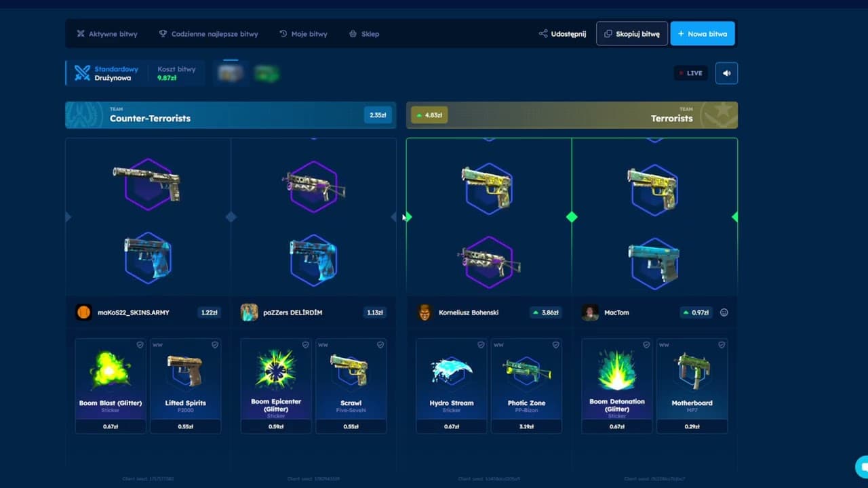The width and height of the screenshot is (868, 488).
Task: Click Counter-Terrorists team 2.35zł total
Action: coord(378,115)
